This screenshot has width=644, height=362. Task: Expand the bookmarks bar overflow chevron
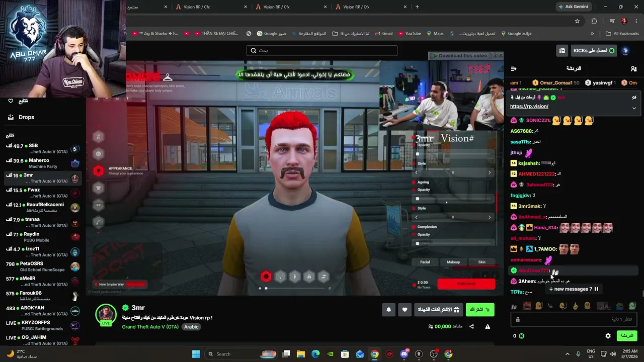pos(592,34)
